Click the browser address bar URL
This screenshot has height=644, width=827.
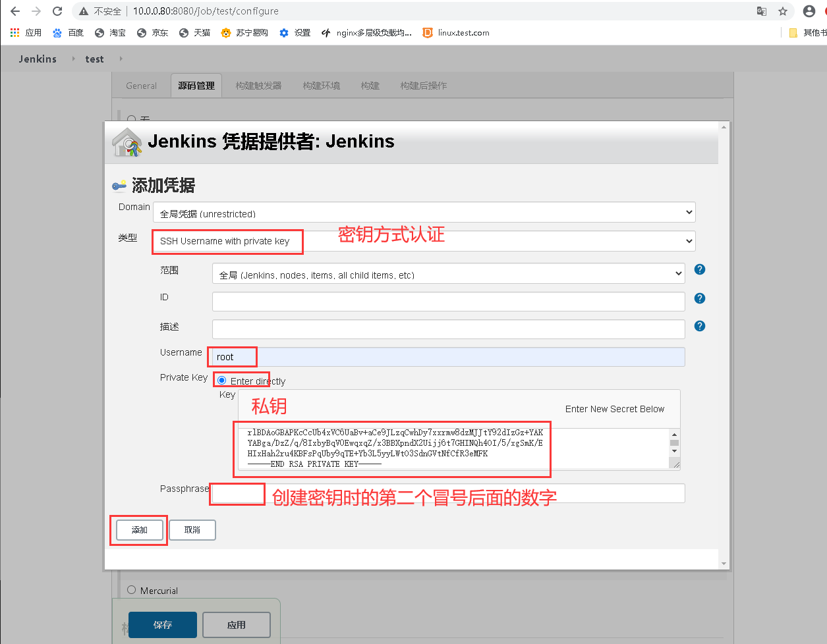point(206,11)
